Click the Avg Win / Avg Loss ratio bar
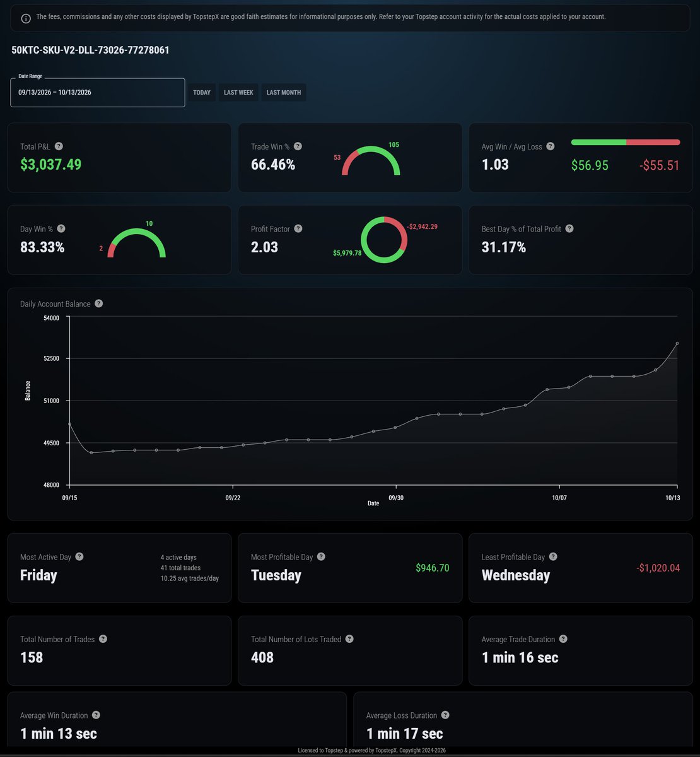The image size is (700, 757). (626, 143)
